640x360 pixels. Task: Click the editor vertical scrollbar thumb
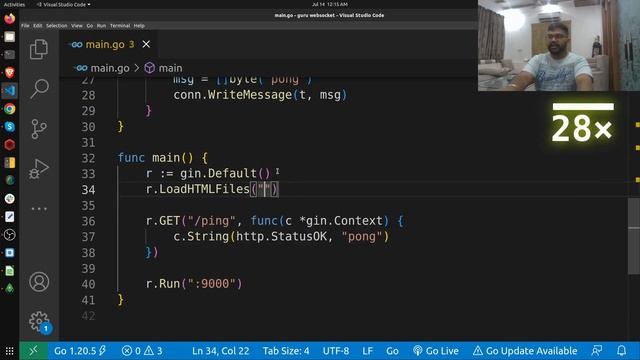pyautogui.click(x=633, y=236)
